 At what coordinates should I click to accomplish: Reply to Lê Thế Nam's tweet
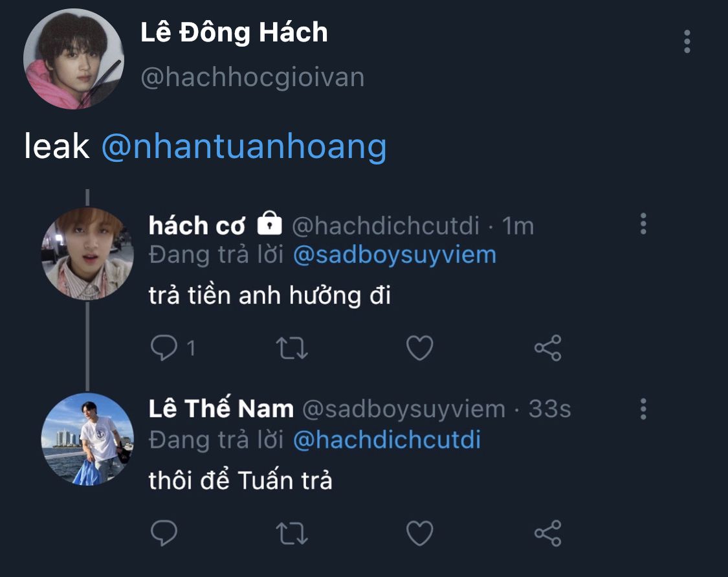[x=164, y=534]
